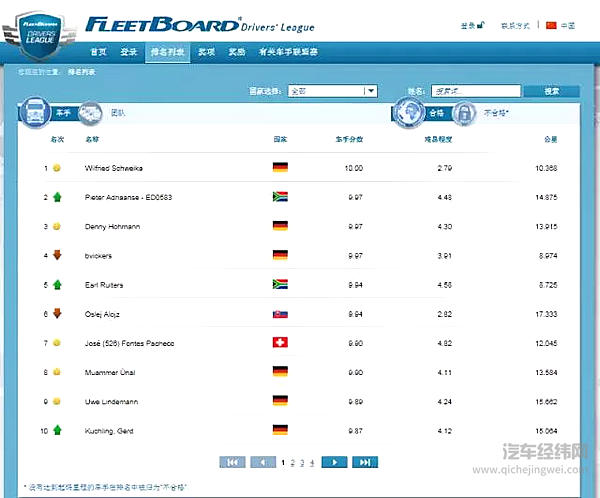The image size is (600, 498).
Task: Click the country dropdown arrow button
Action: 370,91
